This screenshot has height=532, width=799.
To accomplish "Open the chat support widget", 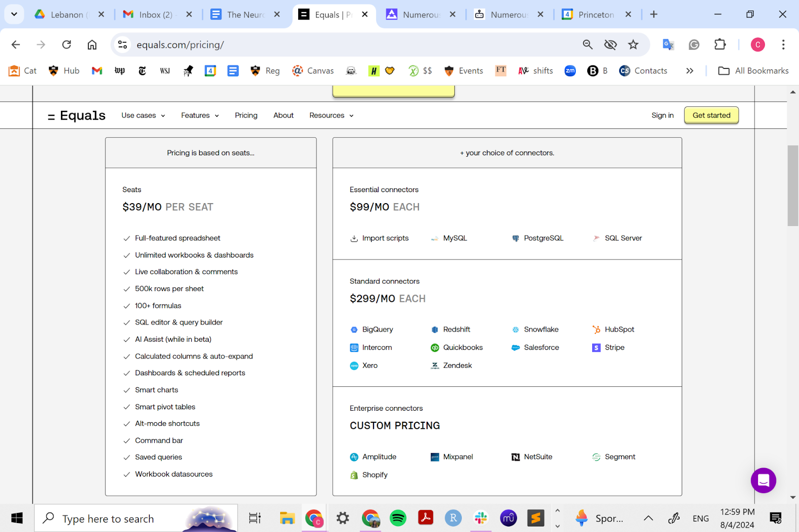I will (763, 480).
